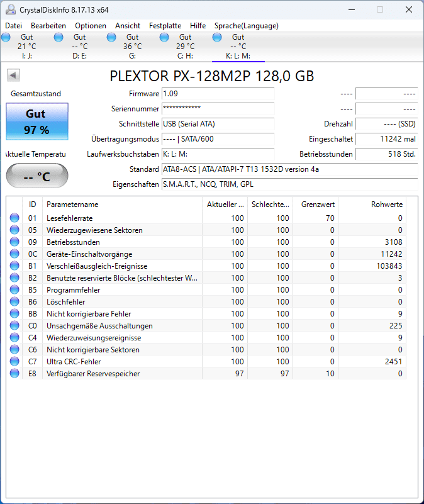424x504 pixels.
Task: Click Laufwerksbuchstaben field K: L: M:
Action: pyautogui.click(x=218, y=154)
